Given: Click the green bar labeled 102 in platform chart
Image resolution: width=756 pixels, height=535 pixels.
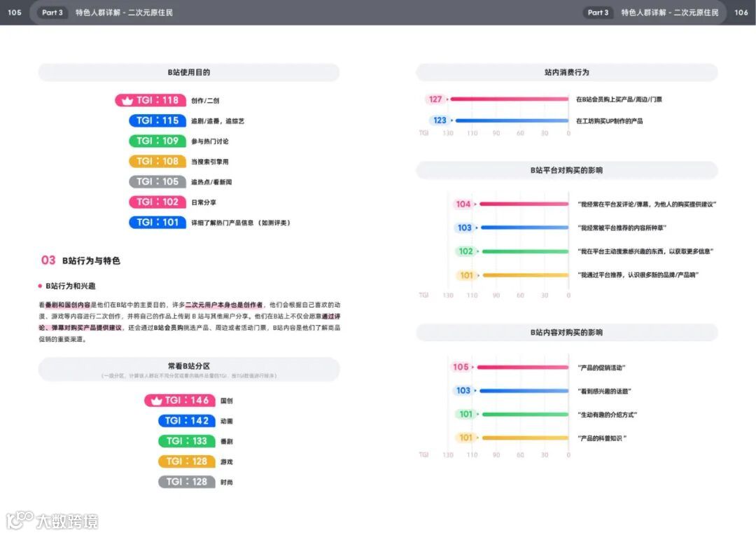Looking at the screenshot, I should (526, 251).
